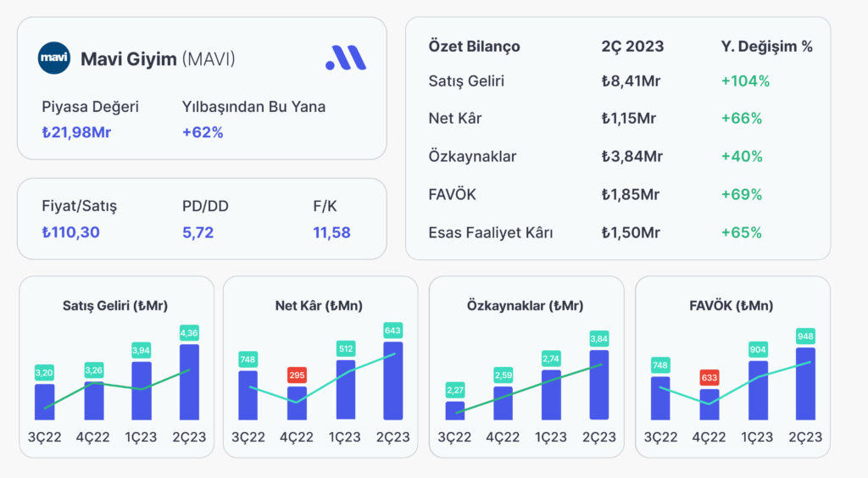Click the ₺1,50Mr operating profit value

point(631,233)
